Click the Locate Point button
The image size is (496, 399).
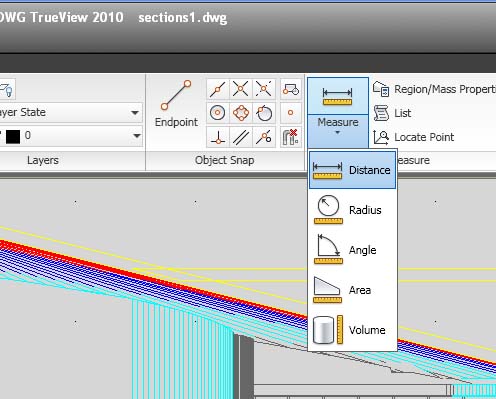(x=414, y=137)
